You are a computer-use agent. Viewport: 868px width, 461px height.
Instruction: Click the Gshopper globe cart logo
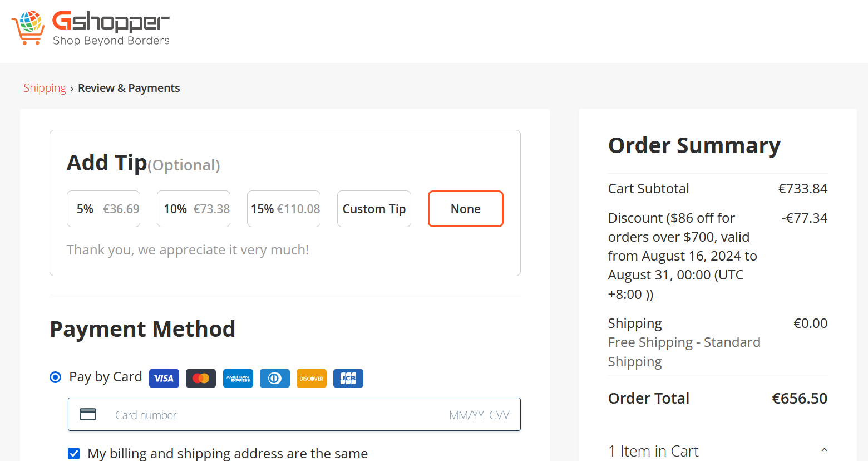[28, 27]
